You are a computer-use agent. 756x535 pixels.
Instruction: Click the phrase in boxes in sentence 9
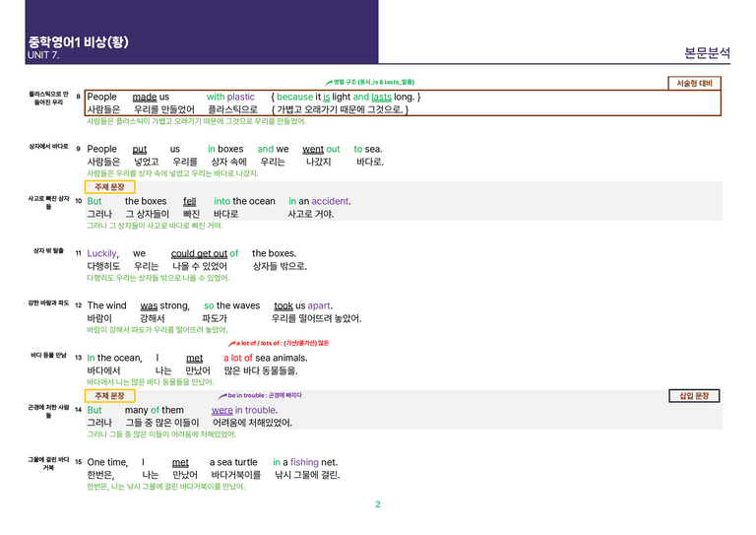point(225,149)
